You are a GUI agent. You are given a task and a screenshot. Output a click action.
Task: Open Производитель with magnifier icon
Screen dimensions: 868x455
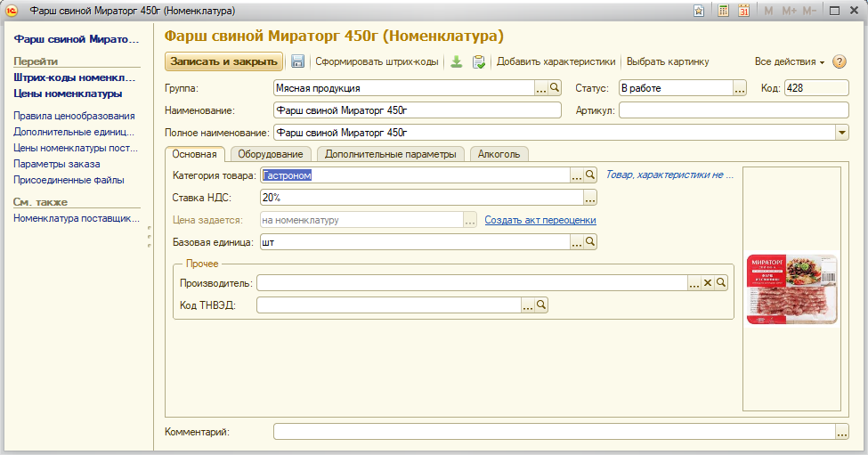(x=721, y=283)
